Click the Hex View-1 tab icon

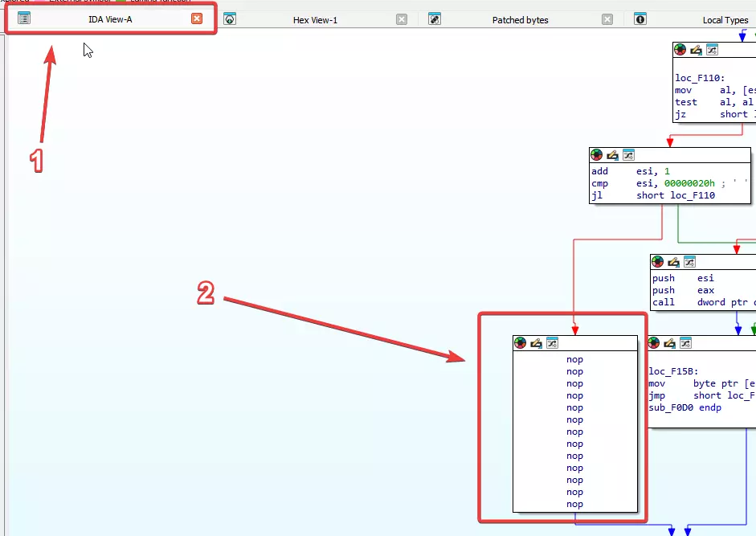click(230, 18)
